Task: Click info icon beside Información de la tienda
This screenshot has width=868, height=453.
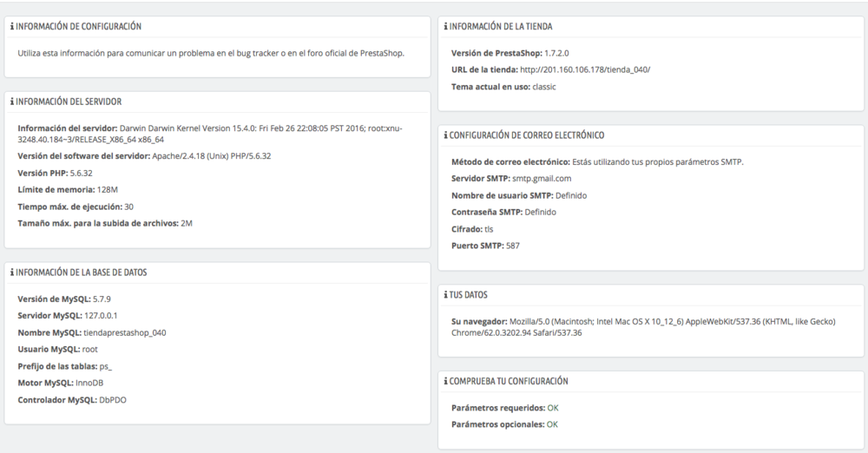Action: (445, 27)
